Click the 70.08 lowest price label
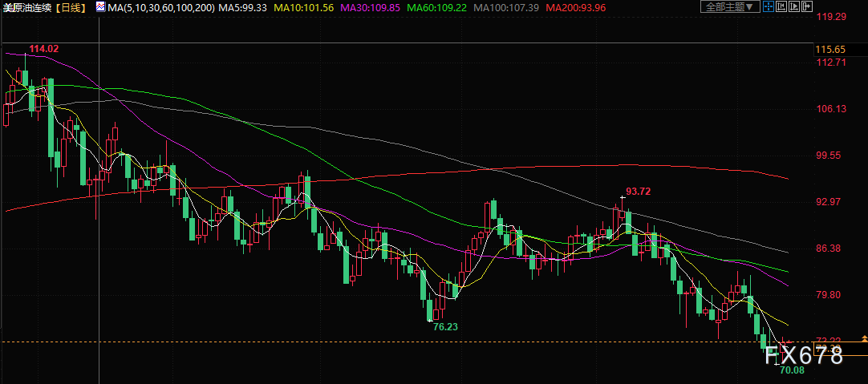868x384 pixels. [x=792, y=370]
